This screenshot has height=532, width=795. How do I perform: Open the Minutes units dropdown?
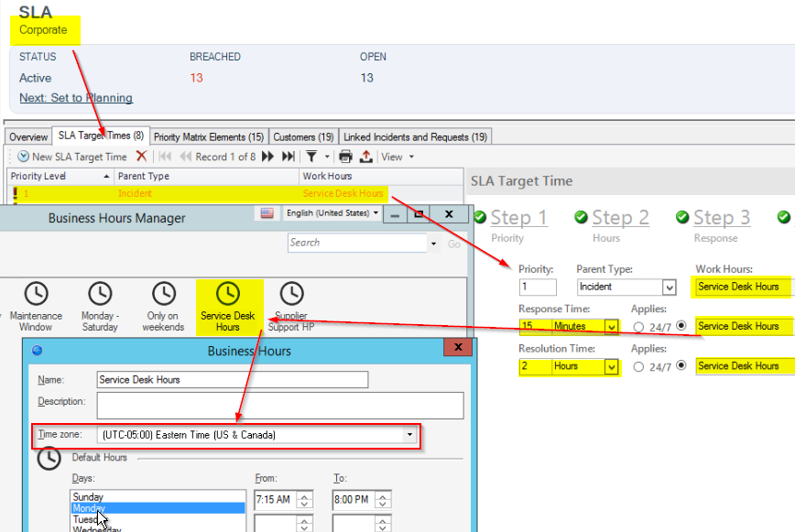click(612, 326)
